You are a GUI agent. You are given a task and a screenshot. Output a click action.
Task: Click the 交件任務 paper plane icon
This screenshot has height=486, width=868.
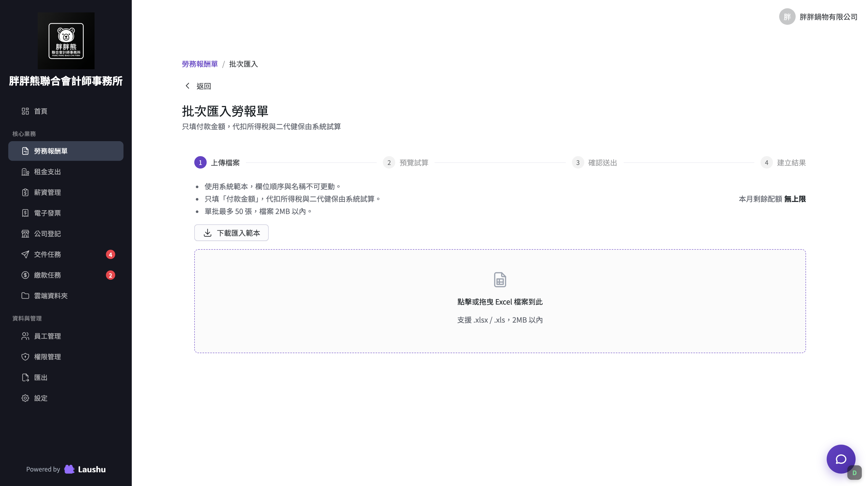25,254
